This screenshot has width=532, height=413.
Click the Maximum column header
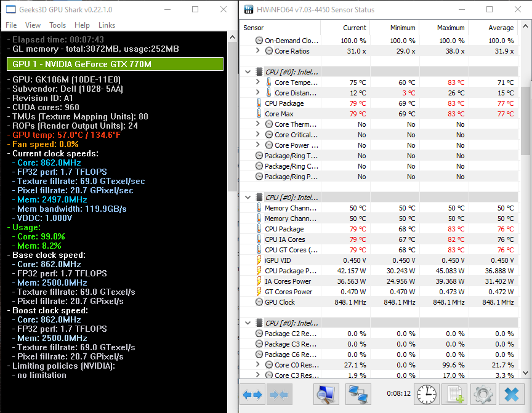444,28
